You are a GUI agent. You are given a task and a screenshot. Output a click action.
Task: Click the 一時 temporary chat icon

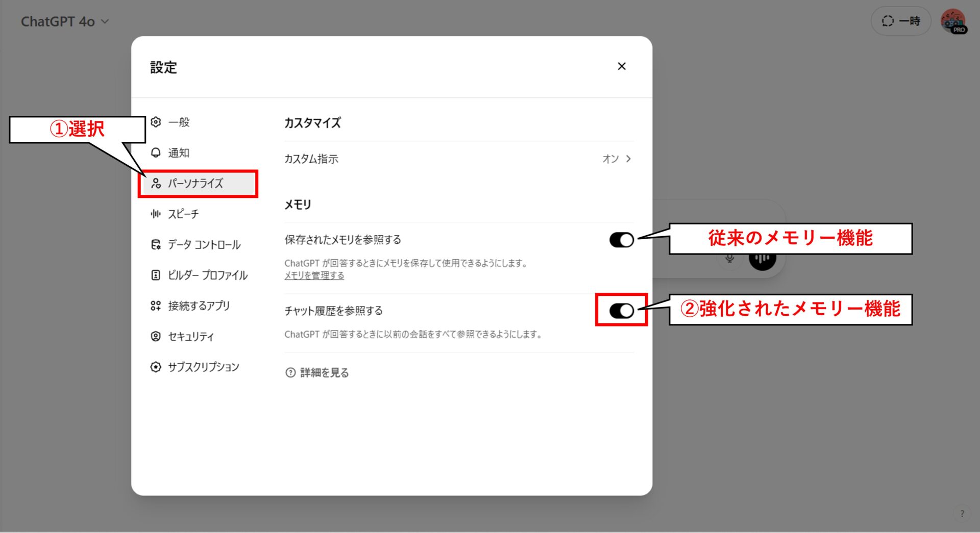click(887, 21)
